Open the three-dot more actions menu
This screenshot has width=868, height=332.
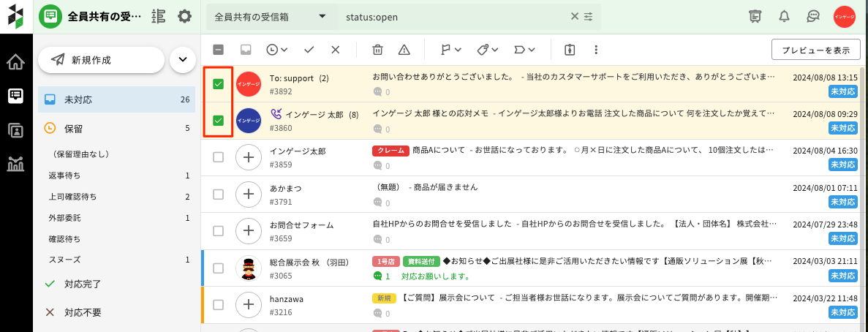pyautogui.click(x=596, y=50)
